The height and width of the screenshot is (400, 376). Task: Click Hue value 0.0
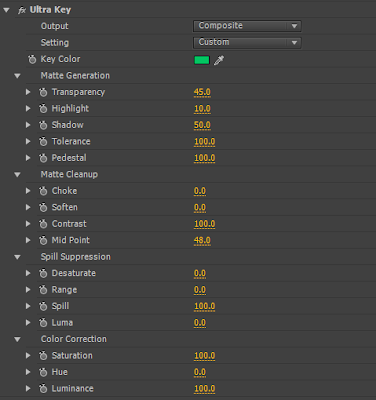200,372
